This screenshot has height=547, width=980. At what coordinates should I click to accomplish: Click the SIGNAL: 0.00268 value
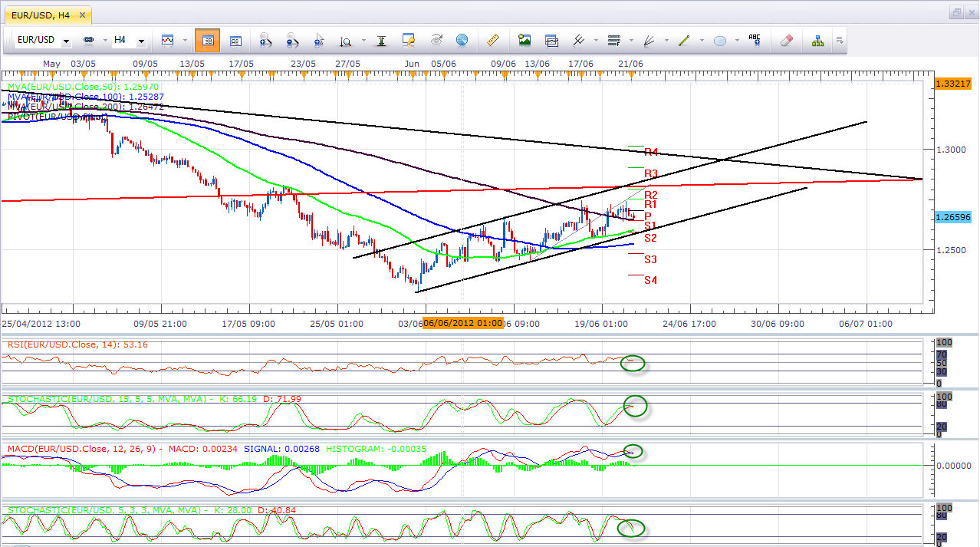(x=281, y=448)
